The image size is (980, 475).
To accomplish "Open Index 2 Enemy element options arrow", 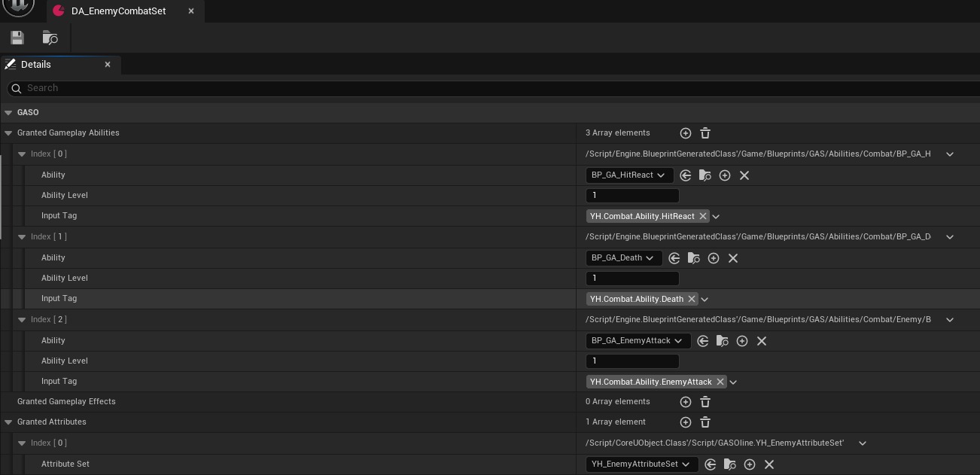I will click(950, 320).
